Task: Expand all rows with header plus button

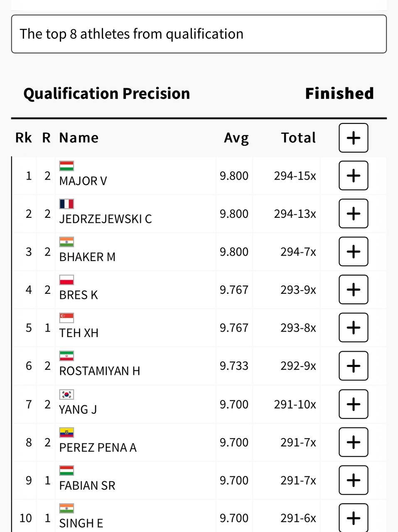Action: [353, 138]
